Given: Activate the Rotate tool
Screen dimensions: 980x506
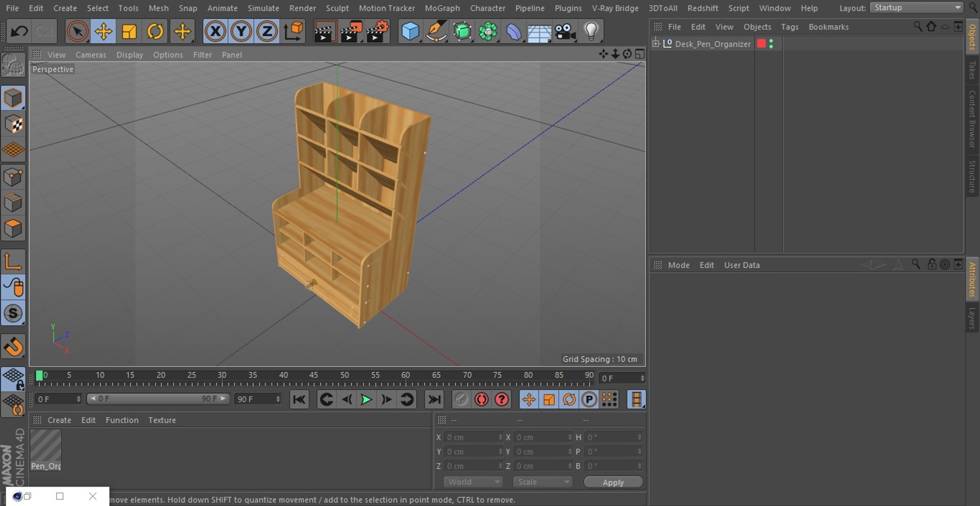Looking at the screenshot, I should pos(155,32).
